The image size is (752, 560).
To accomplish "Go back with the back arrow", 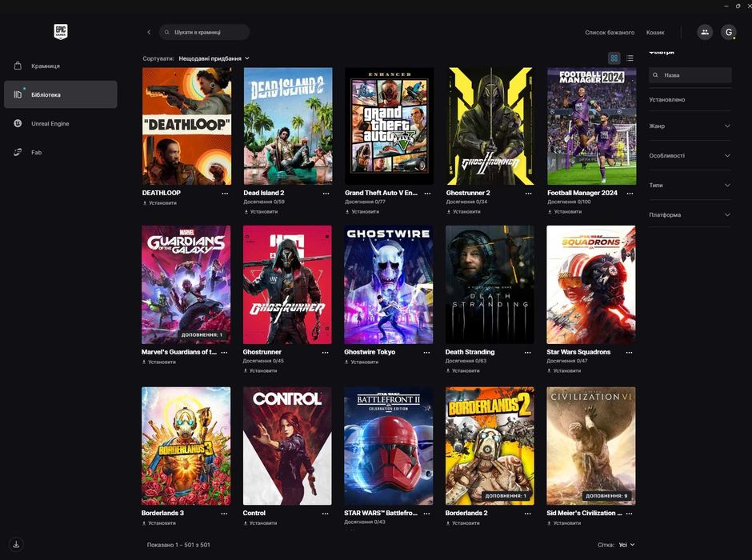I will coord(149,32).
